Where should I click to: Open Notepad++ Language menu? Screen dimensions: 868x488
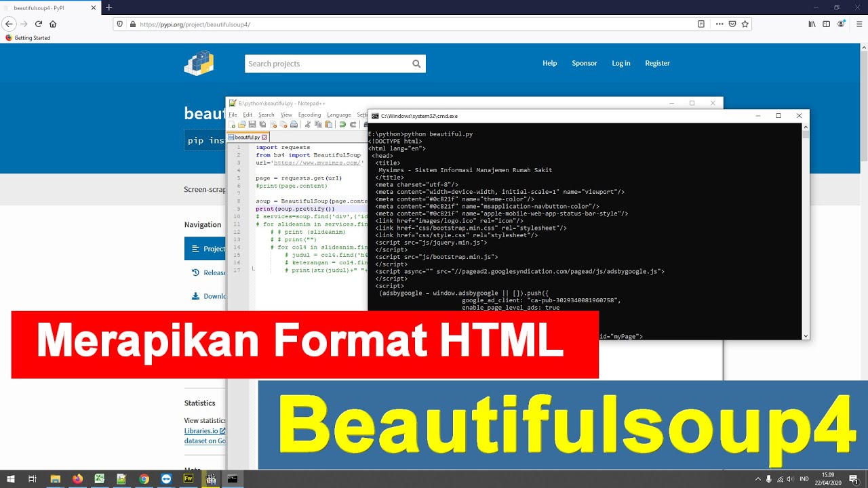(338, 115)
